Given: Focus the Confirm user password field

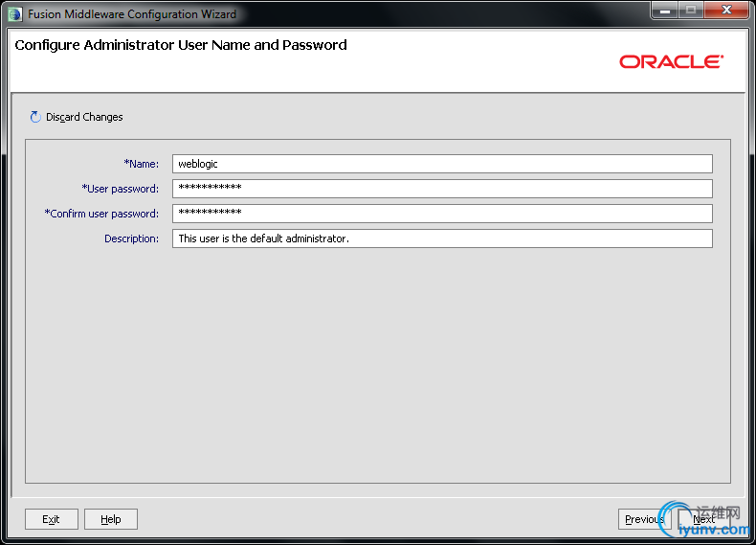Looking at the screenshot, I should (442, 214).
